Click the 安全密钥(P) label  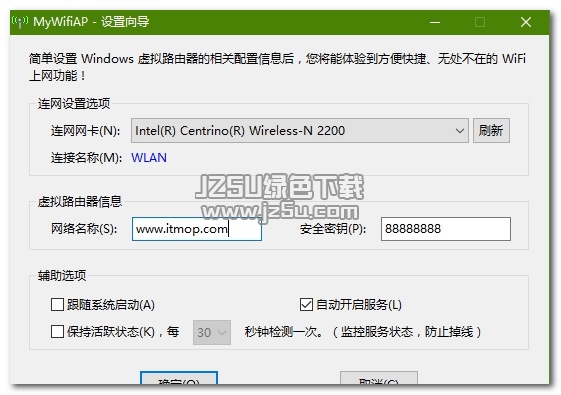coord(333,229)
